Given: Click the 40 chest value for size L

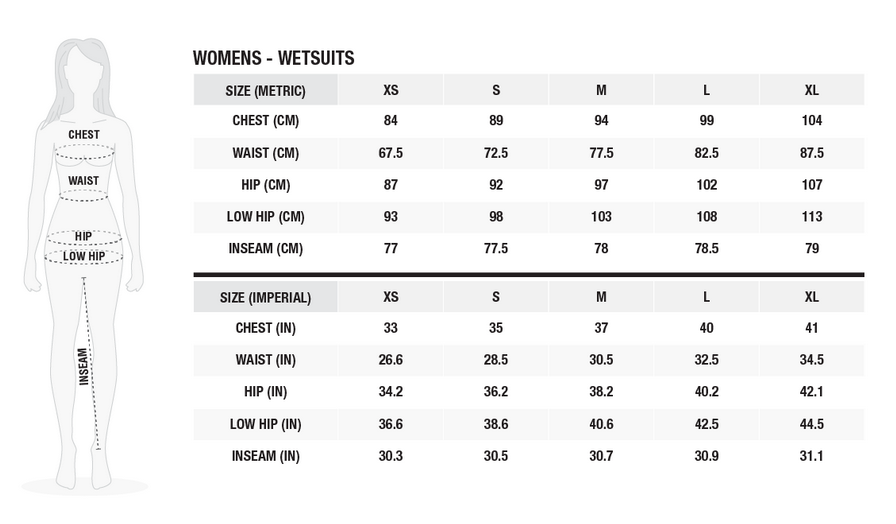Looking at the screenshot, I should pyautogui.click(x=706, y=328).
